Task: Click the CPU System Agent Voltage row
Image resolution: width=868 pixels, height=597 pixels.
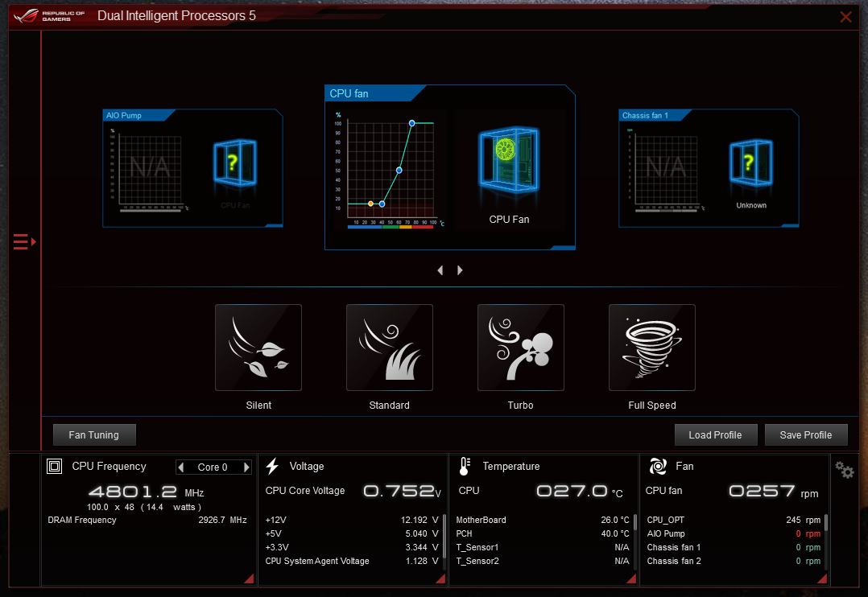Action: pos(352,561)
